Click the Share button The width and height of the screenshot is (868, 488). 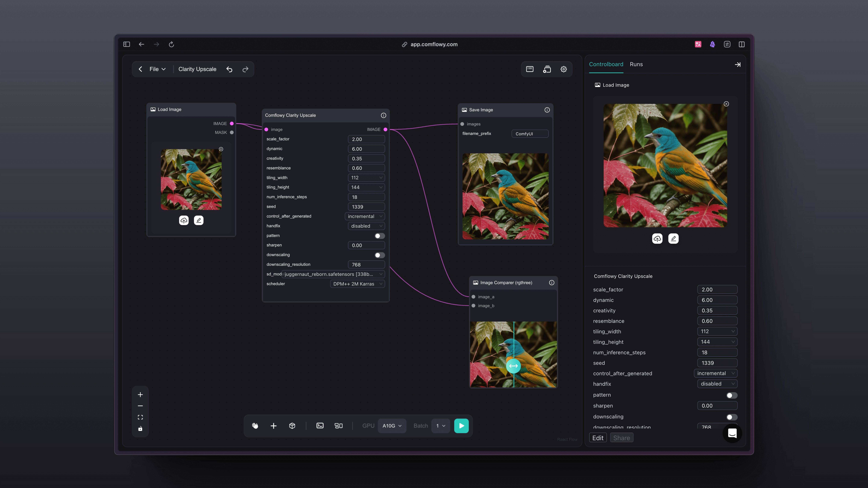[621, 438]
